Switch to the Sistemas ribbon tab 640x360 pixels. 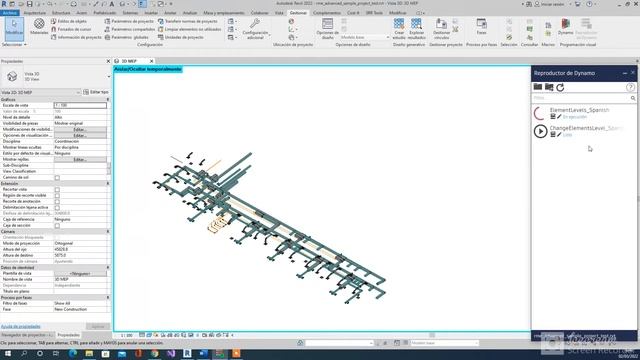(130, 13)
